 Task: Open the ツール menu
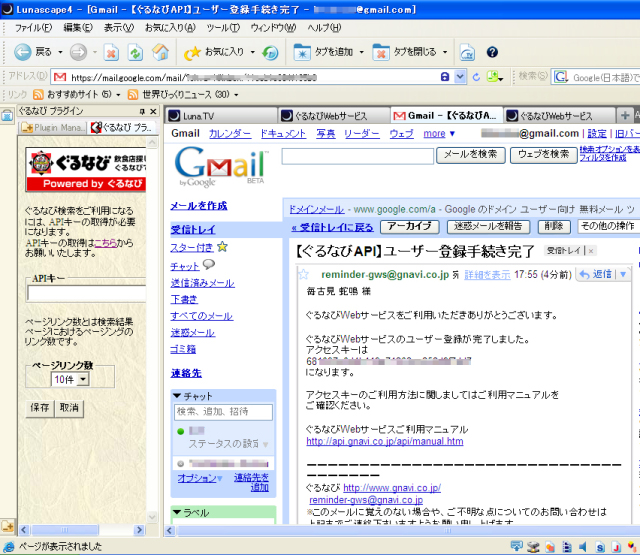point(222,28)
